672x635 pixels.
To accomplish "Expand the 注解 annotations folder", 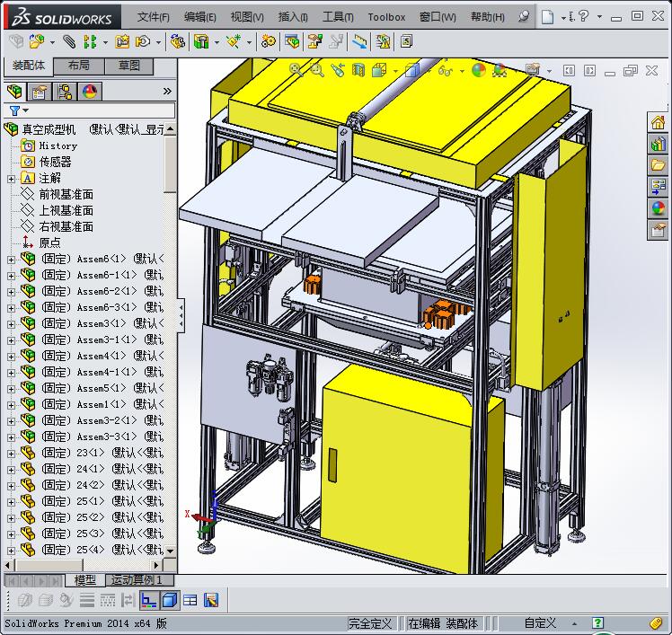I will pos(11,179).
